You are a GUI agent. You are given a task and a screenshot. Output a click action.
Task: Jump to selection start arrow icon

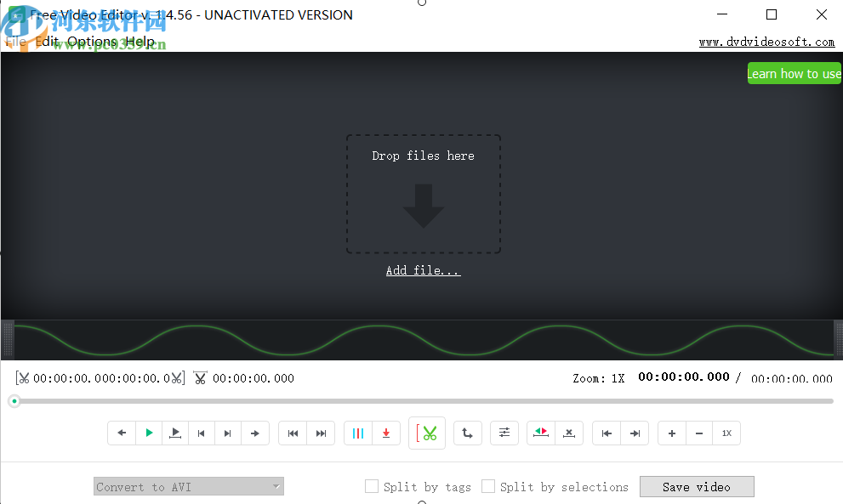coord(607,433)
